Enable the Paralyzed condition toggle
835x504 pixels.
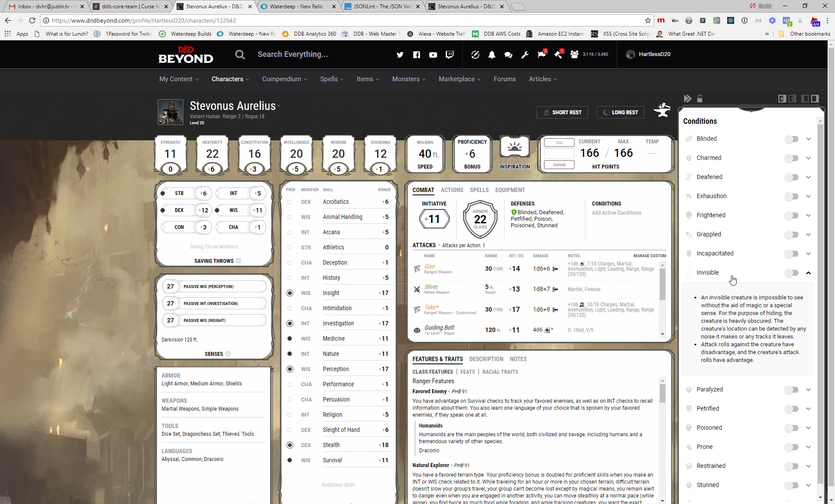tap(792, 390)
